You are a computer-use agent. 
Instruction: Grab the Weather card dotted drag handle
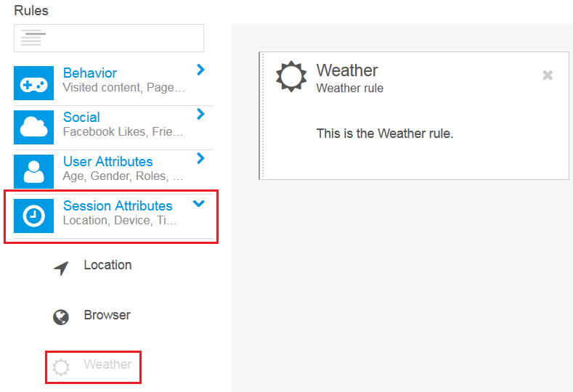(x=261, y=116)
